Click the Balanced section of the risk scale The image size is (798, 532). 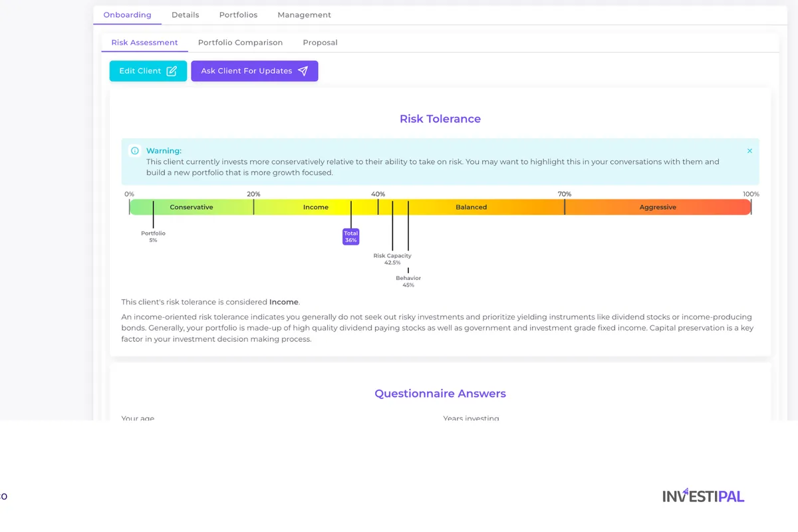click(x=471, y=207)
